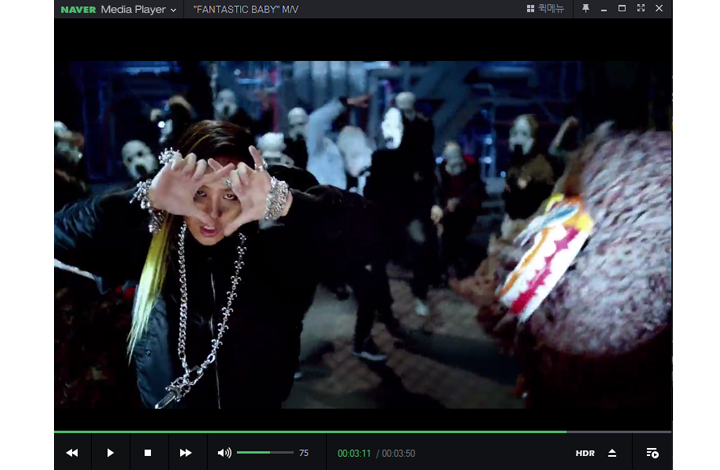Screen dimensions: 720x470
Task: Click the elapsed time 00:03:11 display
Action: point(354,454)
